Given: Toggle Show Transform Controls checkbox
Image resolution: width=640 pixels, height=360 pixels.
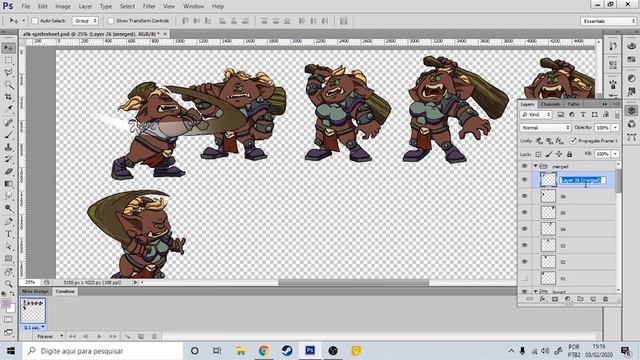Looking at the screenshot, I should (x=111, y=21).
